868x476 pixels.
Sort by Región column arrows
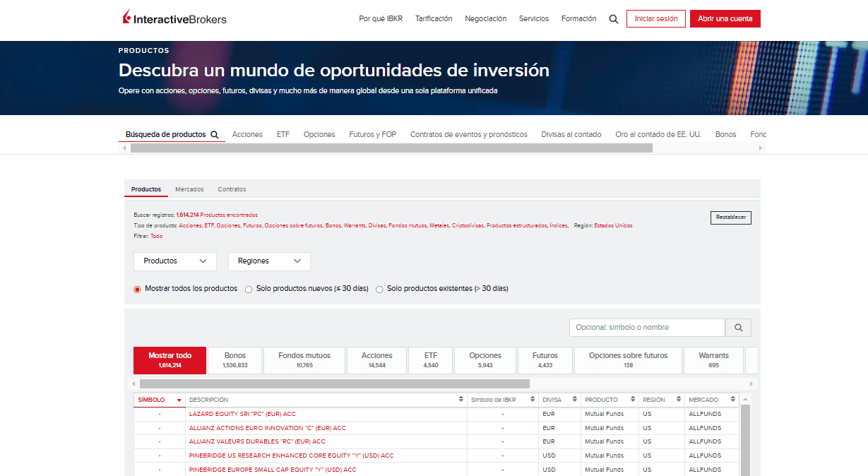(679, 400)
